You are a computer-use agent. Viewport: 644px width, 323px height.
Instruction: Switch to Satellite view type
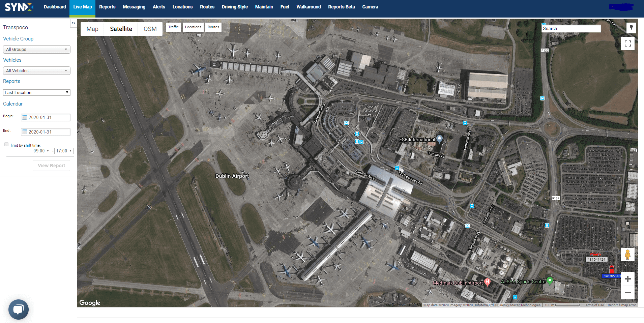click(x=121, y=29)
